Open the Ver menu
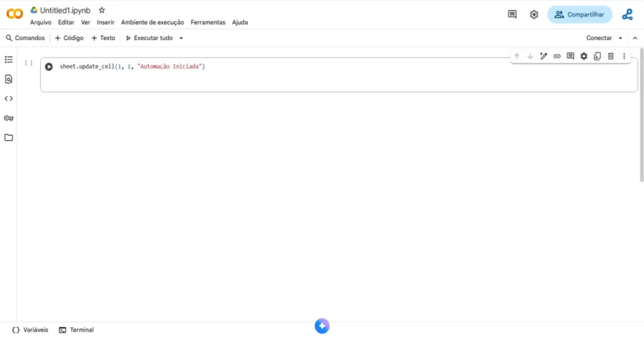 coord(86,22)
